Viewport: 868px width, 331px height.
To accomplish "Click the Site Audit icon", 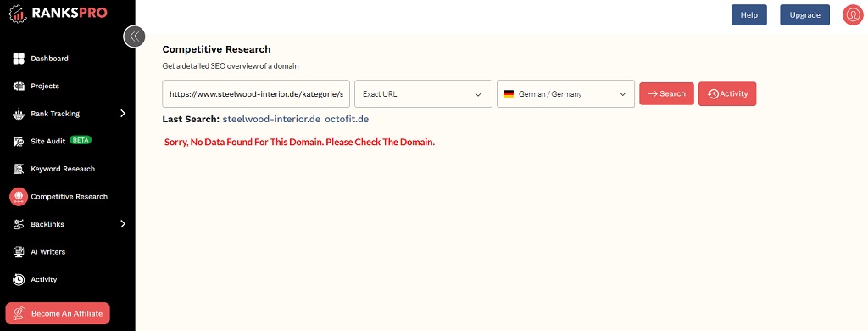I will (x=19, y=142).
